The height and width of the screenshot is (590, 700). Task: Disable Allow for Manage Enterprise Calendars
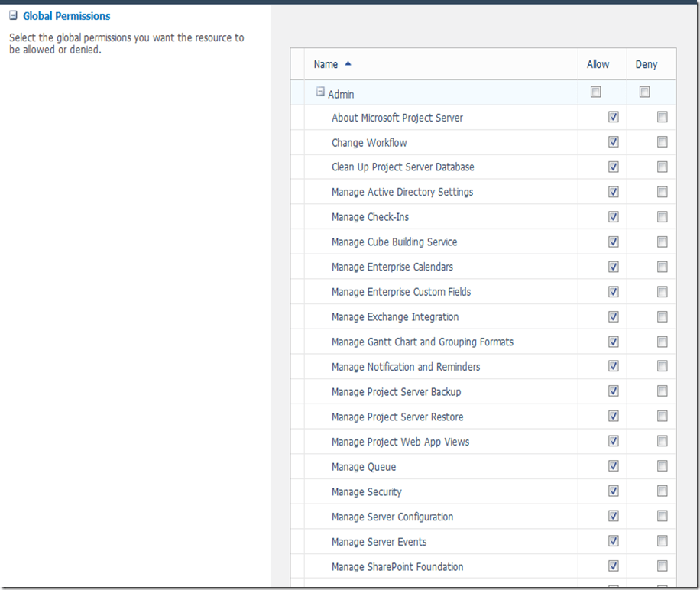(613, 267)
